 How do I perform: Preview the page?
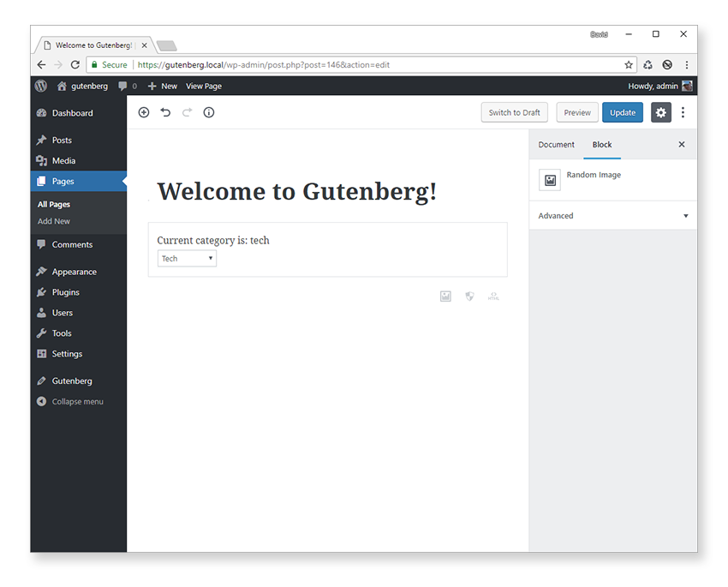click(x=577, y=112)
